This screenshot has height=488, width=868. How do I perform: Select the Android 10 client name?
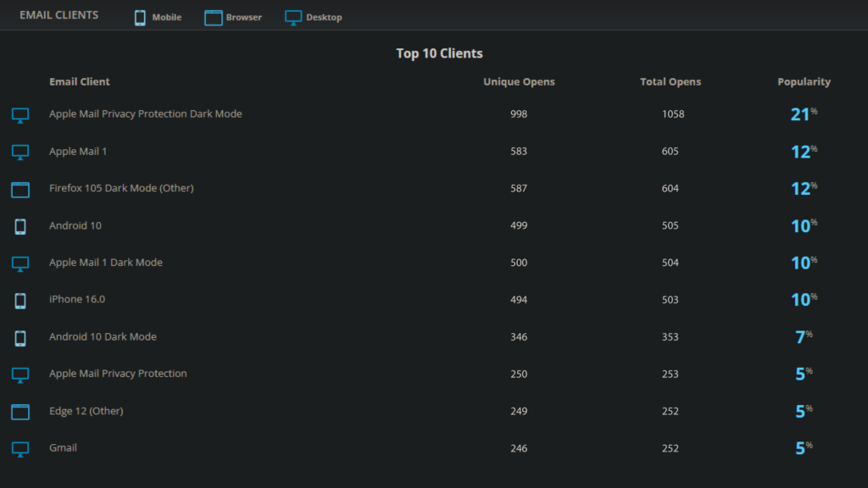click(75, 225)
